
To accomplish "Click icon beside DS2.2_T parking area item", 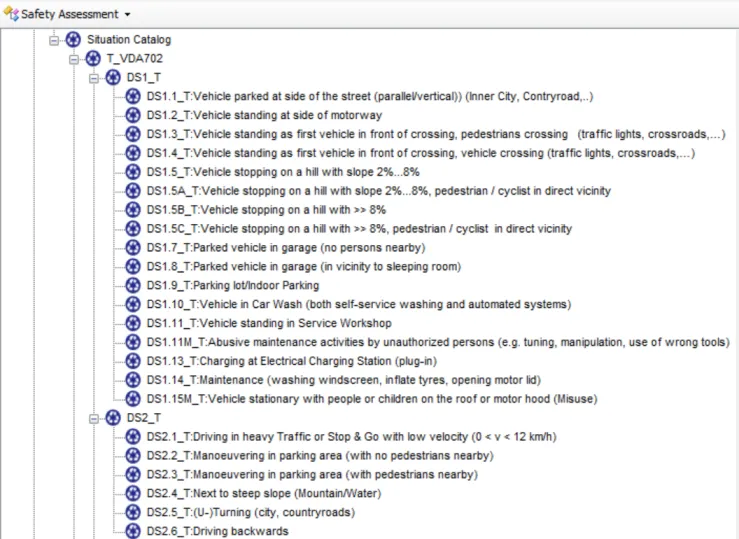I will point(133,456).
